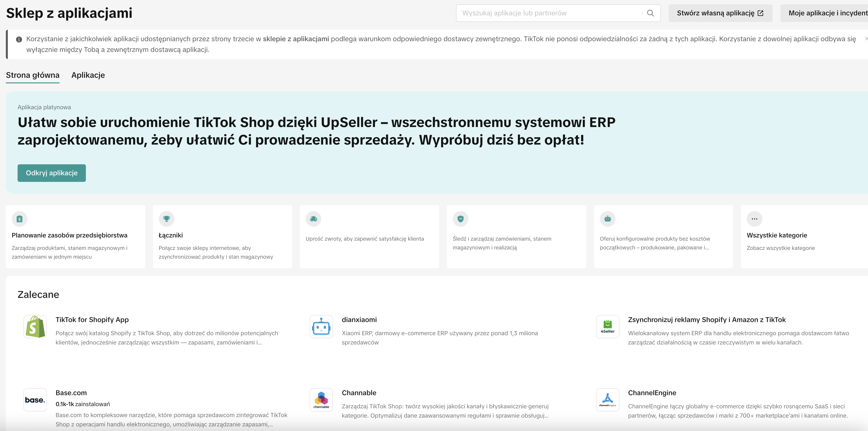Open the ChannelEngine app logo

click(607, 400)
